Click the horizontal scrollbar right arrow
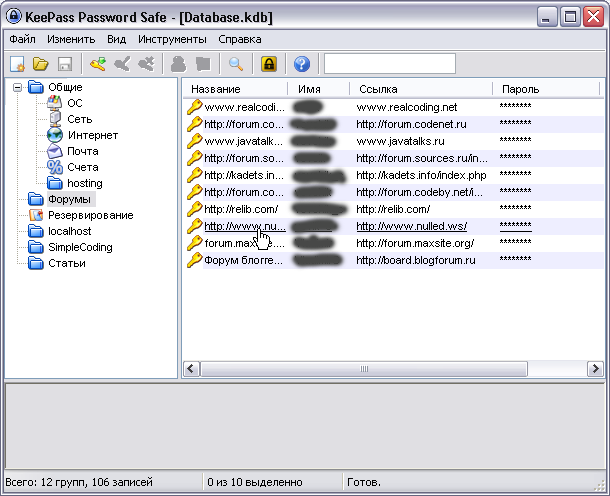The height and width of the screenshot is (496, 610). [595, 368]
